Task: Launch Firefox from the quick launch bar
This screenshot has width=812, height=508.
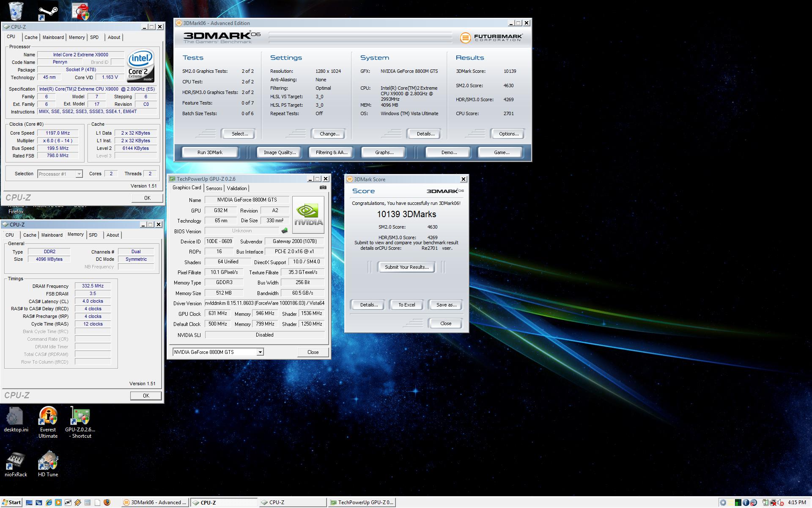Action: coord(107,502)
